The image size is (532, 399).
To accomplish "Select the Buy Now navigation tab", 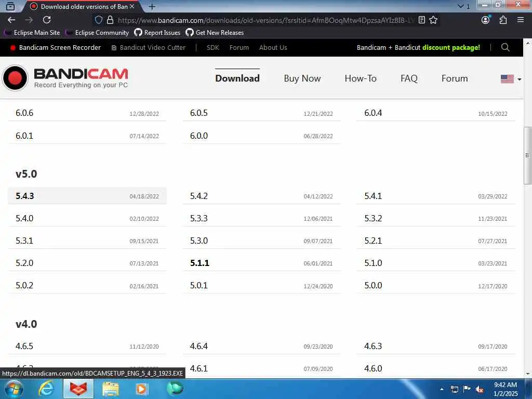I will click(302, 78).
